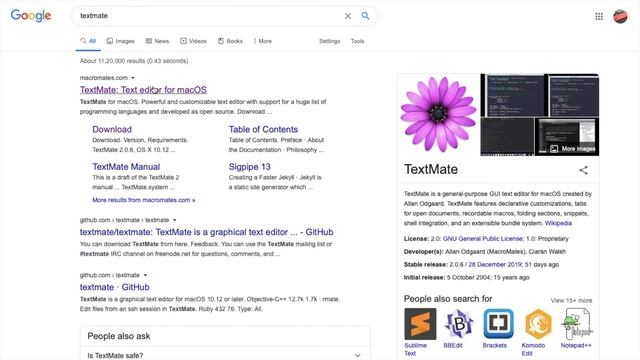640x360 pixels.
Task: Expand github.com › textmate result dropdown arrow
Action: [x=145, y=276]
